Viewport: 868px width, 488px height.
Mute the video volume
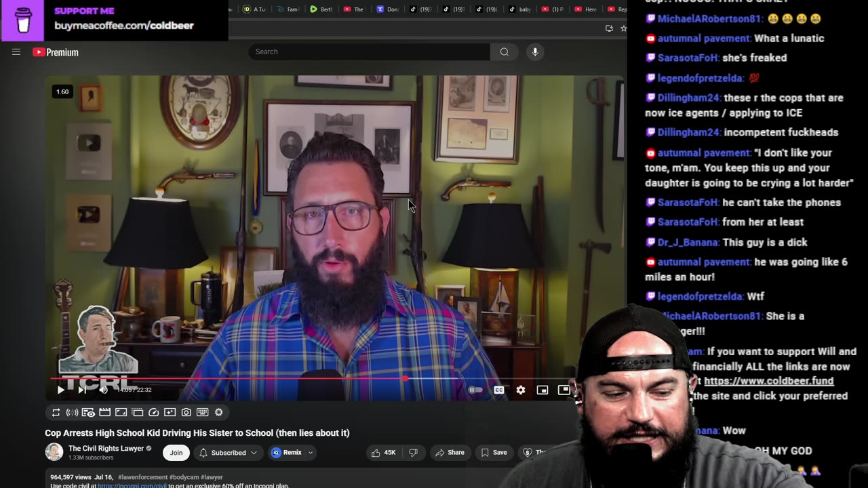coord(103,390)
